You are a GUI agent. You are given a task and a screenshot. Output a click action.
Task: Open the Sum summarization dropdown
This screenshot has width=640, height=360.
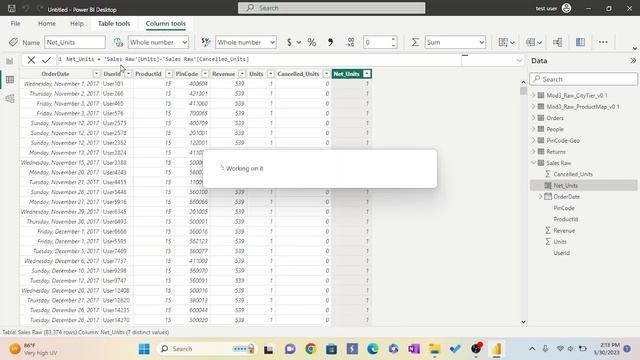[455, 42]
